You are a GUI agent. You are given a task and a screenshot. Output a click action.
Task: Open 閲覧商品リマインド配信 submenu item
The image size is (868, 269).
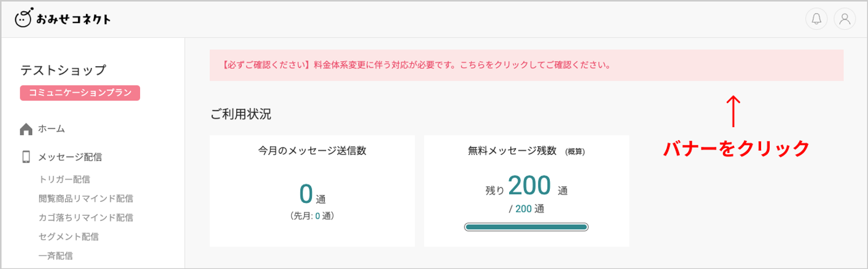(x=86, y=198)
